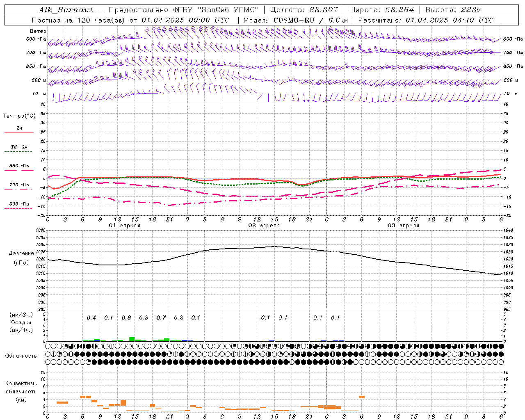Select the Высота: 223м header value
The height and width of the screenshot is (420, 525).
pyautogui.click(x=453, y=10)
